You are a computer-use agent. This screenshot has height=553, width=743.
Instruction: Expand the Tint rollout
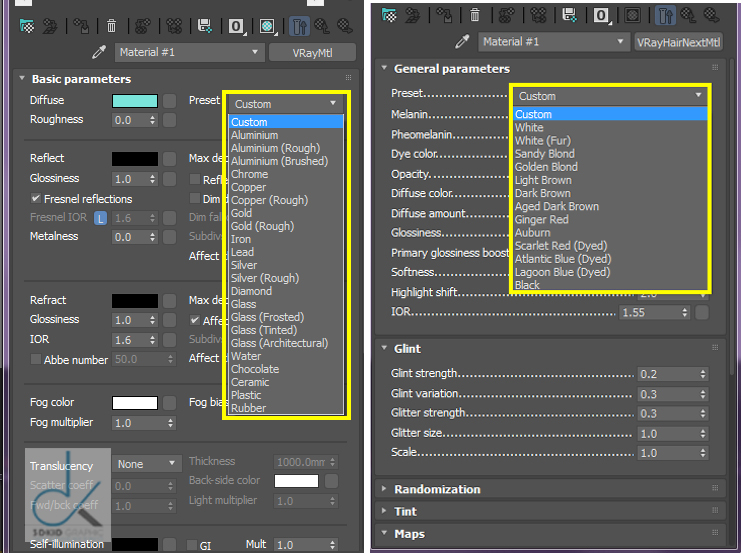[405, 511]
